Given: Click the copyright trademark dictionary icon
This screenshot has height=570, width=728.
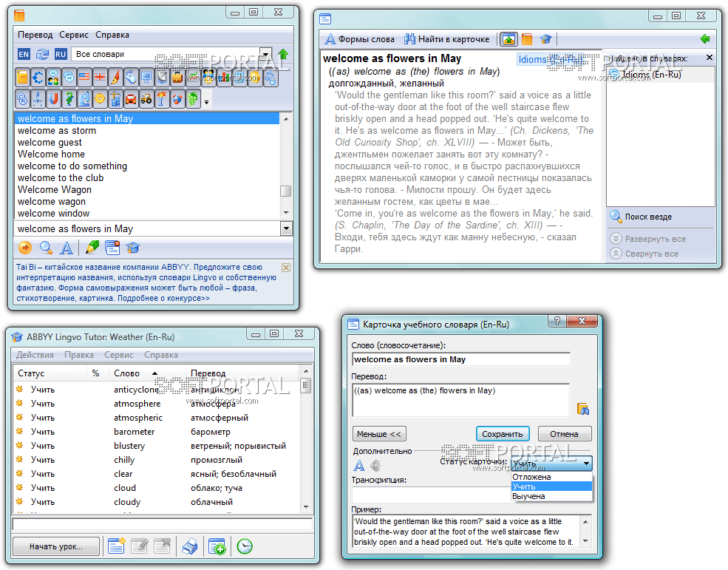Looking at the screenshot, I should [22, 98].
